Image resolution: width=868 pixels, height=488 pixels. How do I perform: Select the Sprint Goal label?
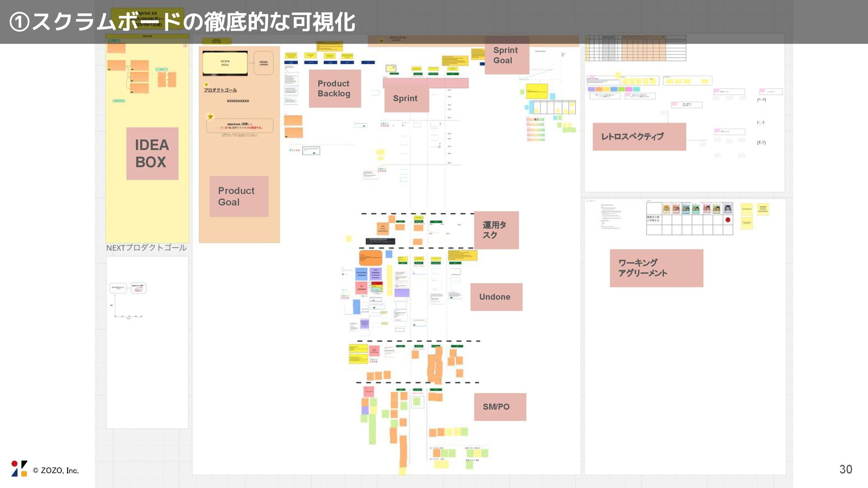(506, 55)
